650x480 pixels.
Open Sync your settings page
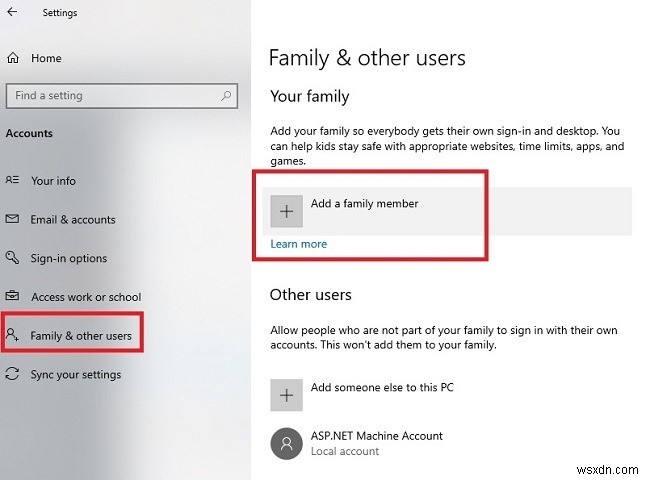tap(76, 375)
